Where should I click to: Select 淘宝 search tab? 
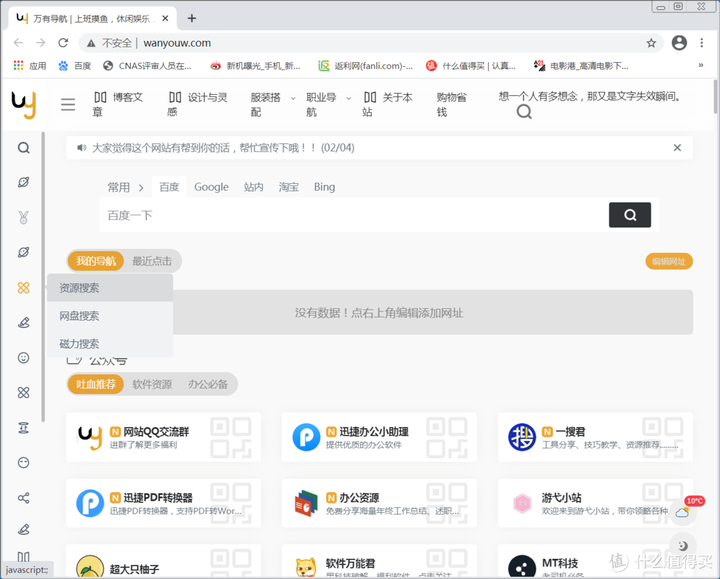(x=288, y=187)
